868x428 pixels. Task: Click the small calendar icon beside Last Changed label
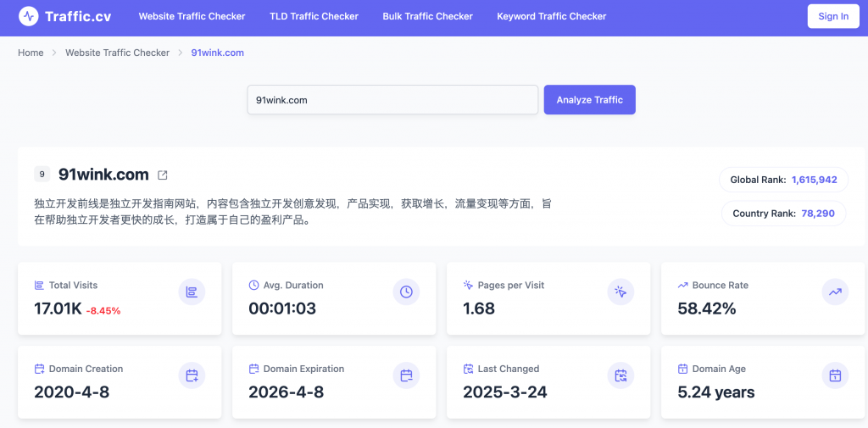pyautogui.click(x=468, y=369)
